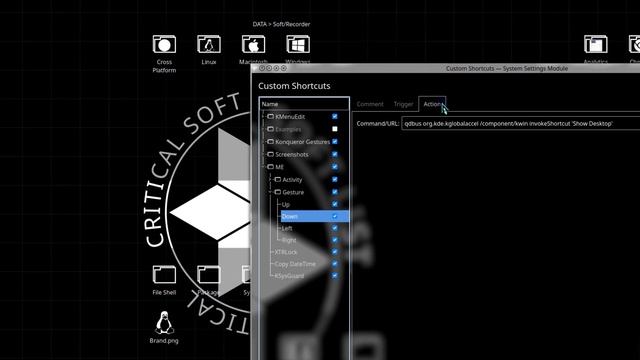
Task: Click the Name column header
Action: point(304,104)
